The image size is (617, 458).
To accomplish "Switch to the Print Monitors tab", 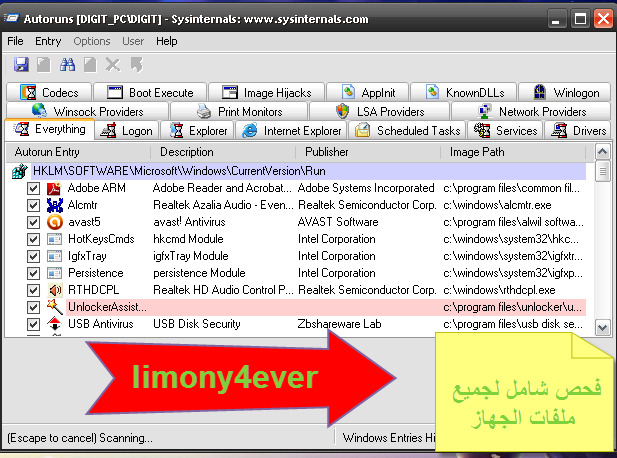I will [x=239, y=112].
